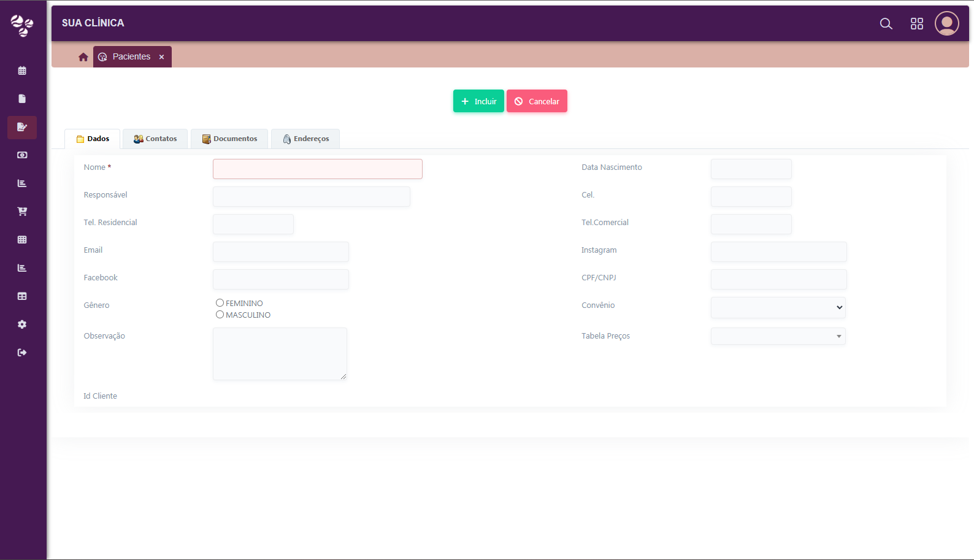This screenshot has width=974, height=560.
Task: Open the search magnifier in header
Action: (x=886, y=24)
